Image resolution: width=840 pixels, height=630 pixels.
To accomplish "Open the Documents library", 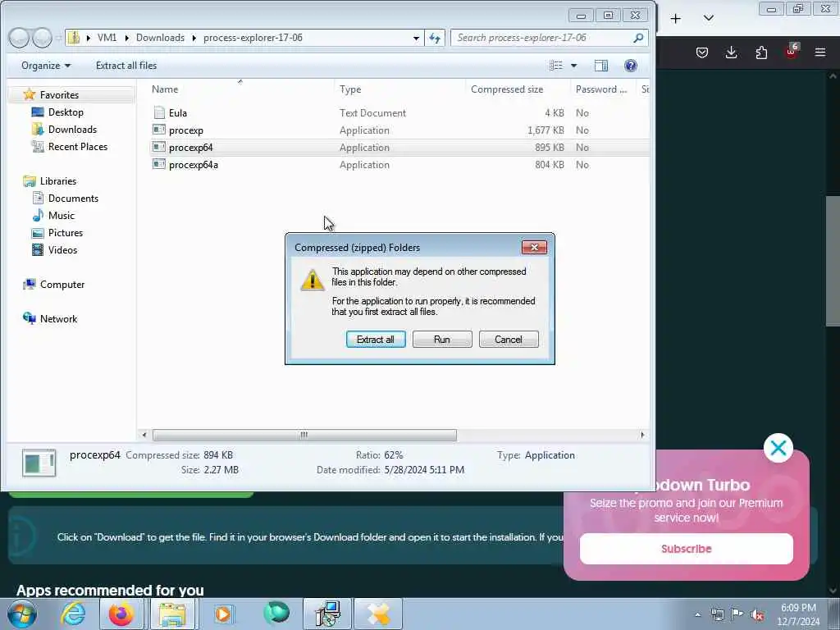I will click(73, 199).
